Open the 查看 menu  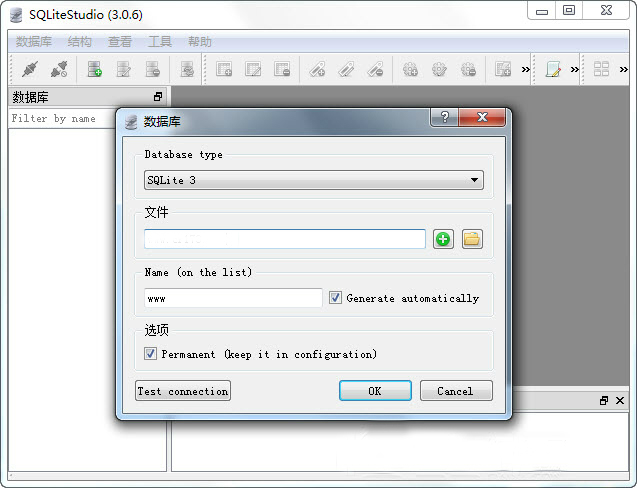pos(120,41)
